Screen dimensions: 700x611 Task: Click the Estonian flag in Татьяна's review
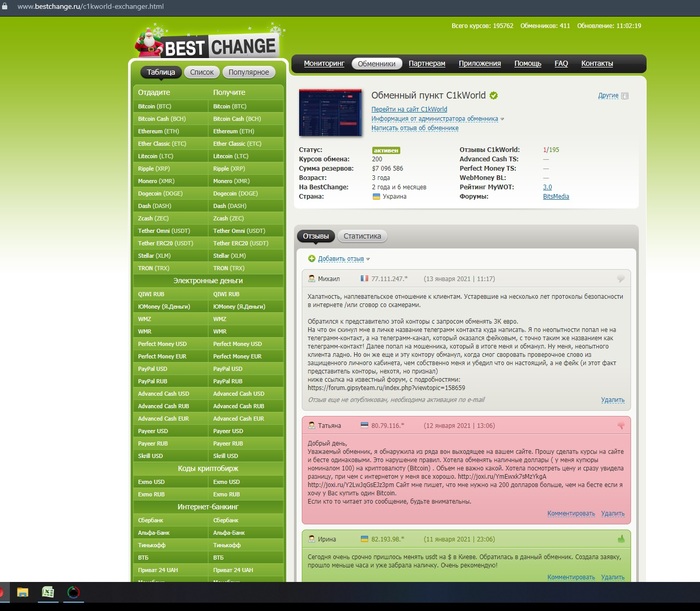coord(364,425)
